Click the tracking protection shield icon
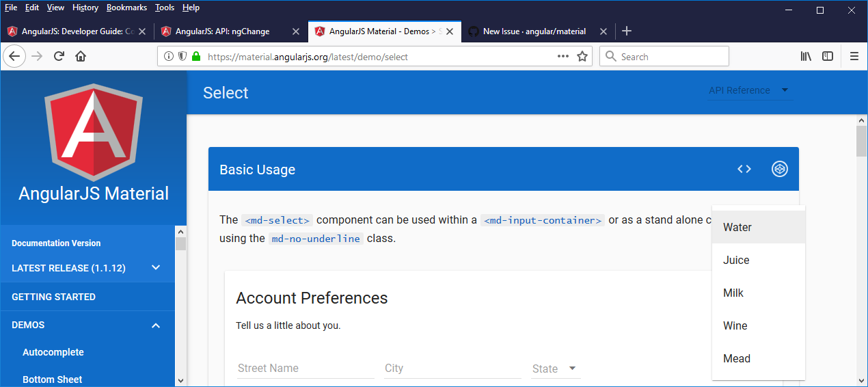Viewport: 868px width, 387px height. click(x=182, y=56)
